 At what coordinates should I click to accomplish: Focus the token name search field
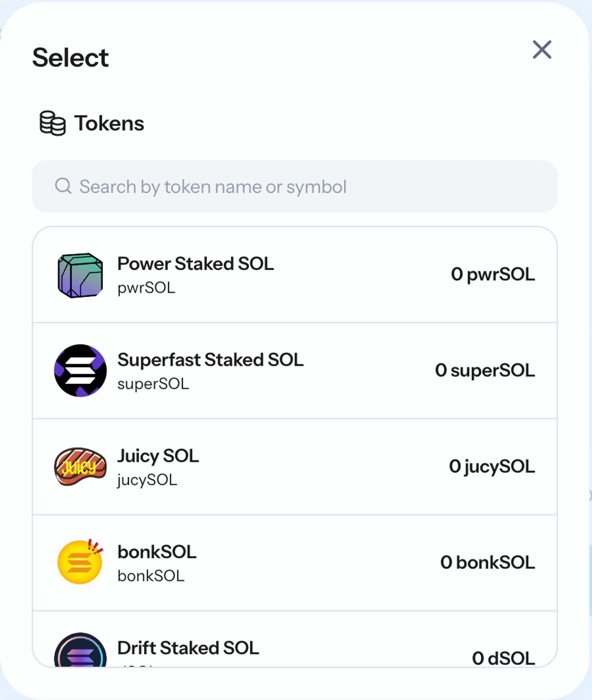pyautogui.click(x=295, y=186)
